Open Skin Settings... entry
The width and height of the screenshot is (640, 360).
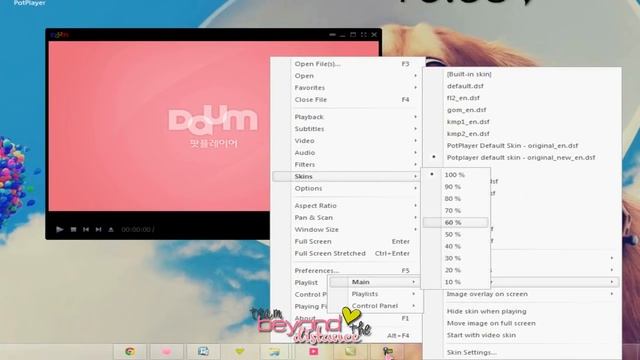(471, 352)
